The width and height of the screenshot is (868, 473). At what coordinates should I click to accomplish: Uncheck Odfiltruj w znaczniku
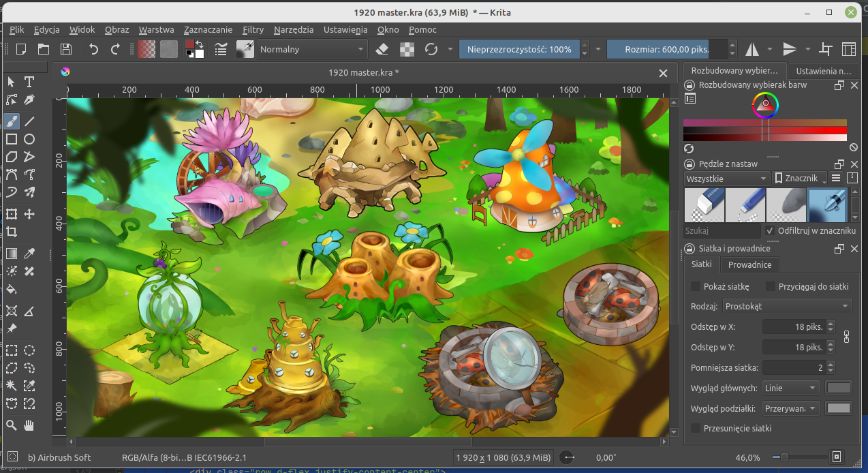click(771, 231)
